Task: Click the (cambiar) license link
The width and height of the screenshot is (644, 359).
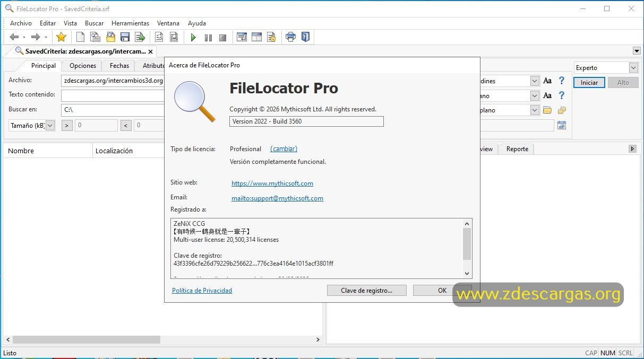Action: [x=284, y=149]
